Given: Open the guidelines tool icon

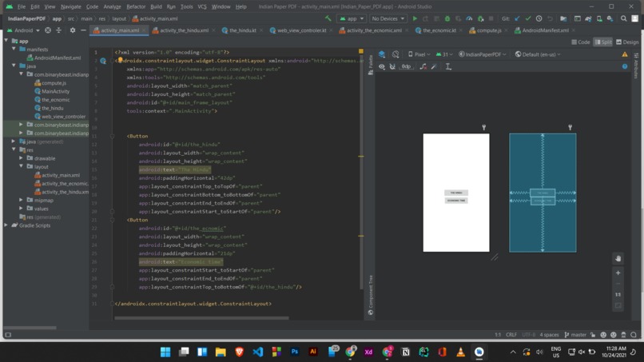Looking at the screenshot, I should click(448, 66).
